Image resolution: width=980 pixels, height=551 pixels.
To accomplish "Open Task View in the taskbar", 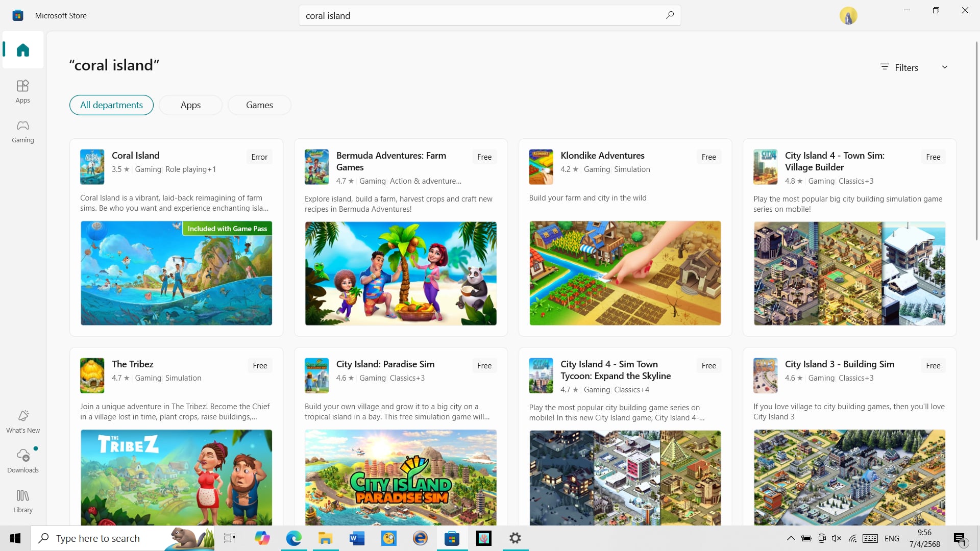I will tap(230, 538).
